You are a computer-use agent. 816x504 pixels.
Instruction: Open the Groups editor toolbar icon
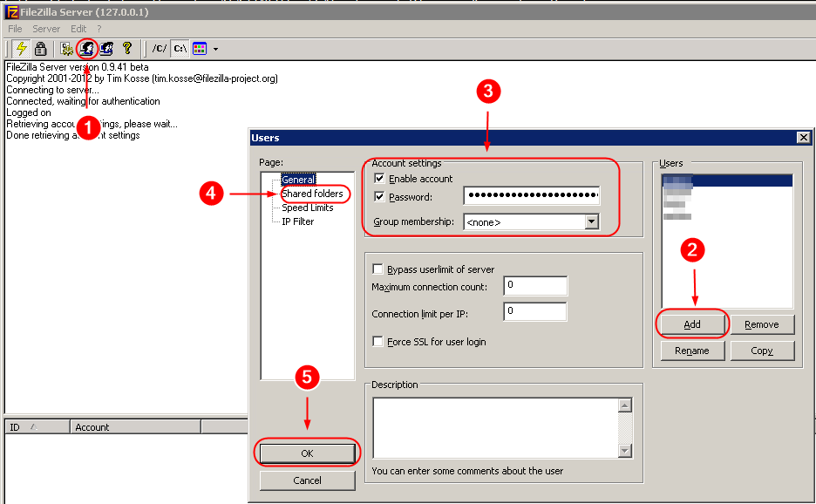point(106,49)
